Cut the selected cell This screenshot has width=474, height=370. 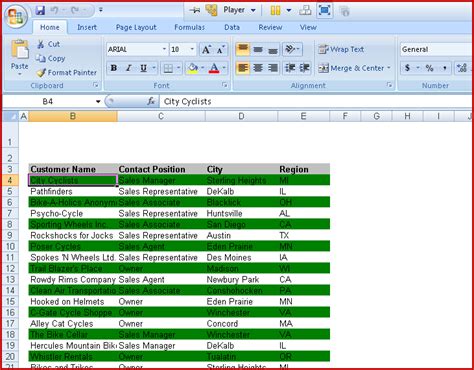49,44
